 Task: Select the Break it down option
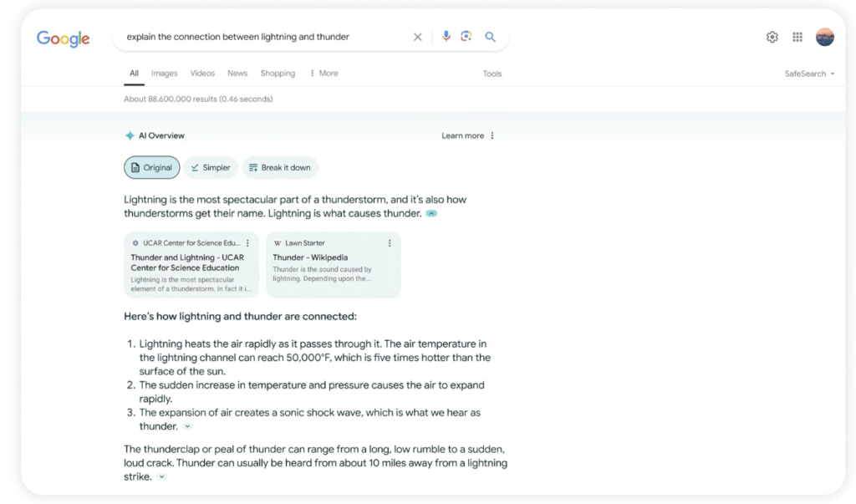click(x=280, y=167)
